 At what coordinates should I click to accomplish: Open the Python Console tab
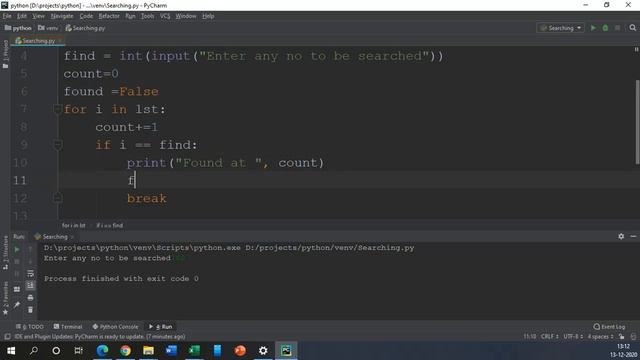115,327
